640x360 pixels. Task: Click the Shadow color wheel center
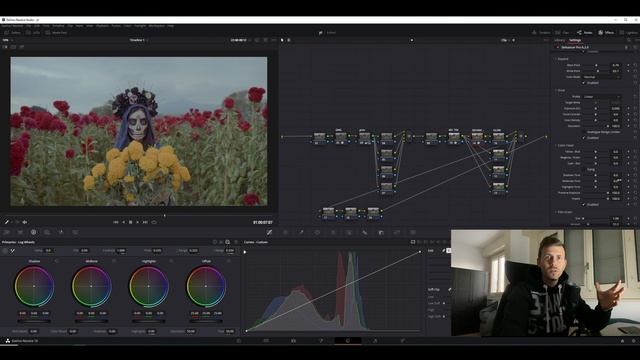[x=34, y=286]
